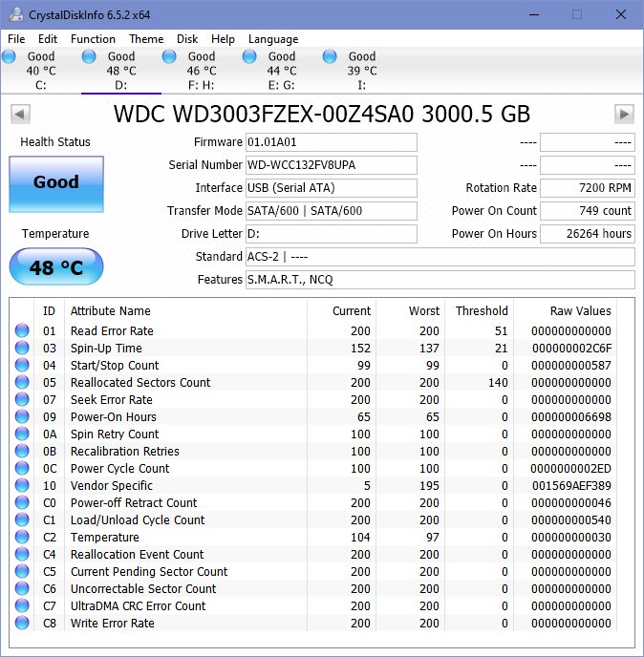Image resolution: width=644 pixels, height=657 pixels.
Task: Select the I: disk tab
Action: [361, 71]
